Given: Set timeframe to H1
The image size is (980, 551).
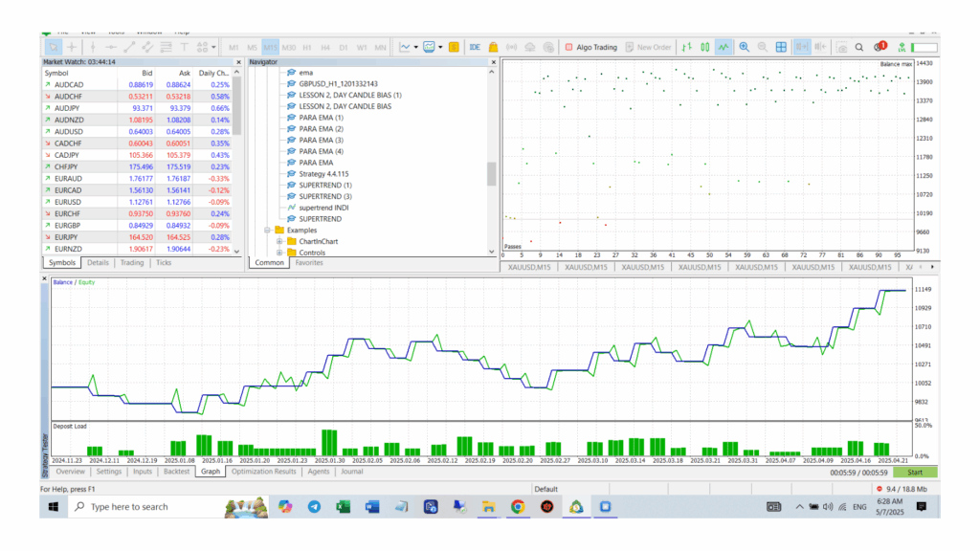Looking at the screenshot, I should [307, 48].
